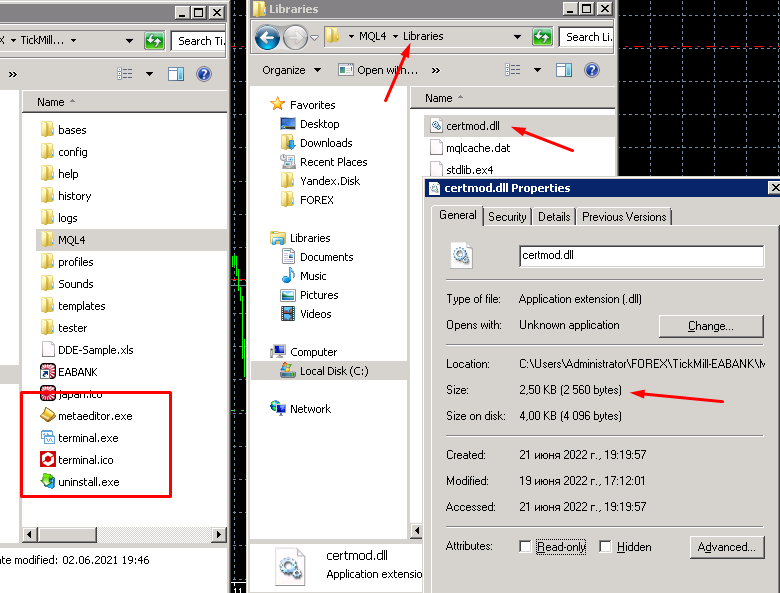This screenshot has width=780, height=593.
Task: Click the refresh icon in Libraries window
Action: tap(542, 37)
